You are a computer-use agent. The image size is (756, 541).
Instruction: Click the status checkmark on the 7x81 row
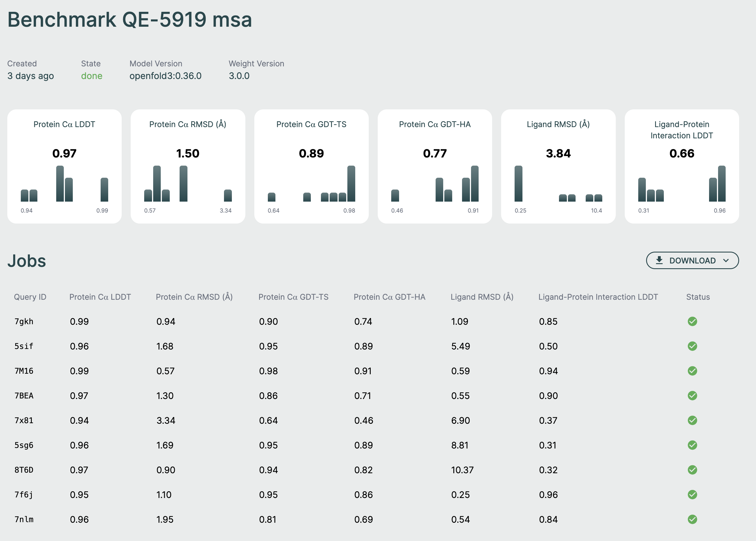click(693, 420)
